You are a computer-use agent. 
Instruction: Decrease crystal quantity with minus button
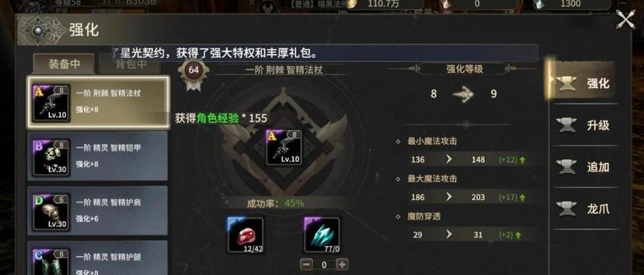click(306, 265)
